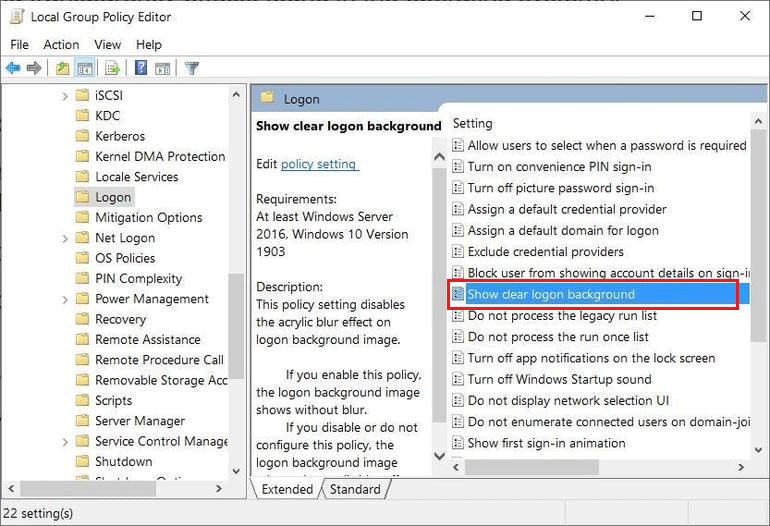This screenshot has width=770, height=526.
Task: Toggle the Show/Hide Action Pane icon
Action: [162, 68]
